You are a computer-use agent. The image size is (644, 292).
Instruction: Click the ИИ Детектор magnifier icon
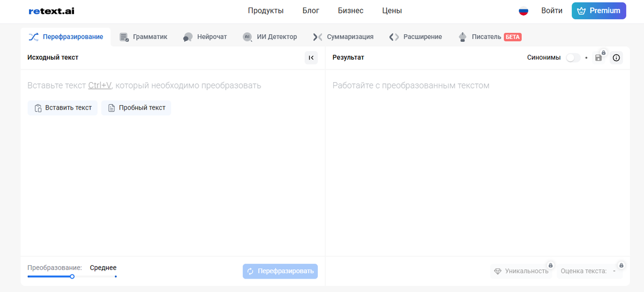[247, 37]
